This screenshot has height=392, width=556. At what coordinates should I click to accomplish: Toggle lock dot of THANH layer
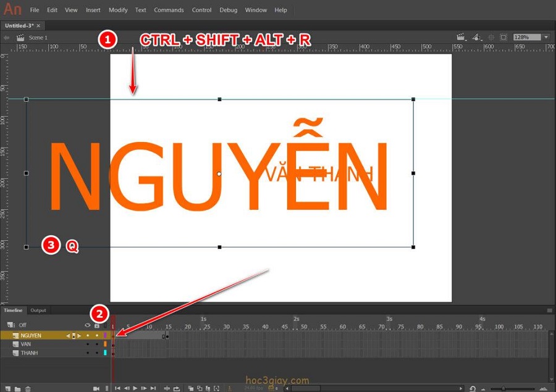pos(96,353)
